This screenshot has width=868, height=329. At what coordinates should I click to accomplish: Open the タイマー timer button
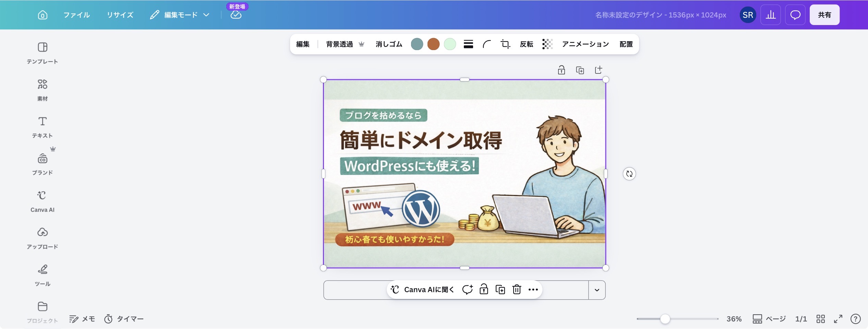pyautogui.click(x=124, y=319)
